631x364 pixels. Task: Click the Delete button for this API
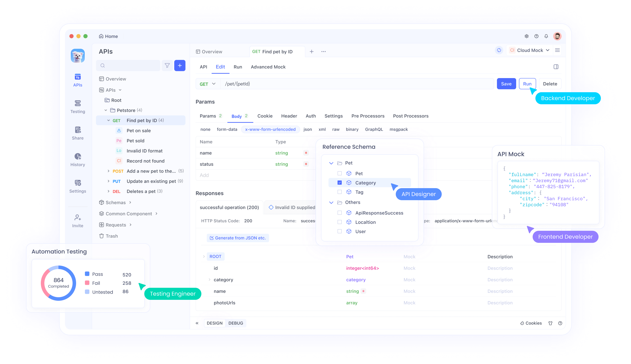550,84
